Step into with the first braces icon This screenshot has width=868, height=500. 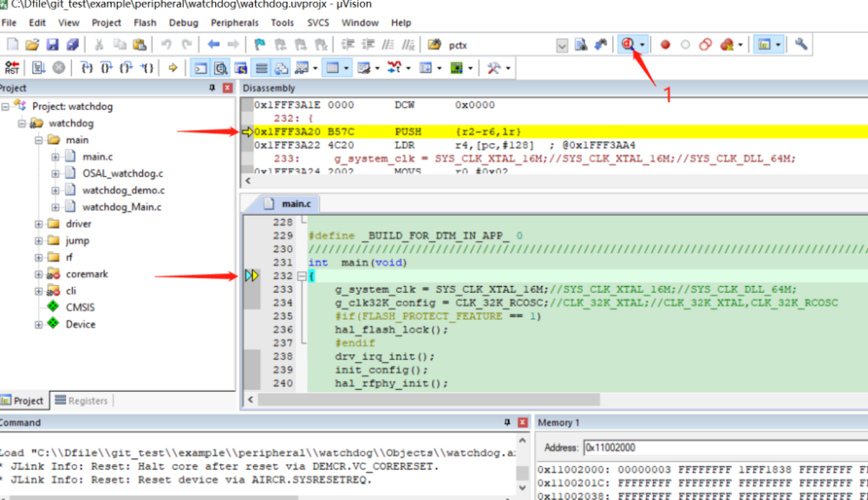point(87,68)
